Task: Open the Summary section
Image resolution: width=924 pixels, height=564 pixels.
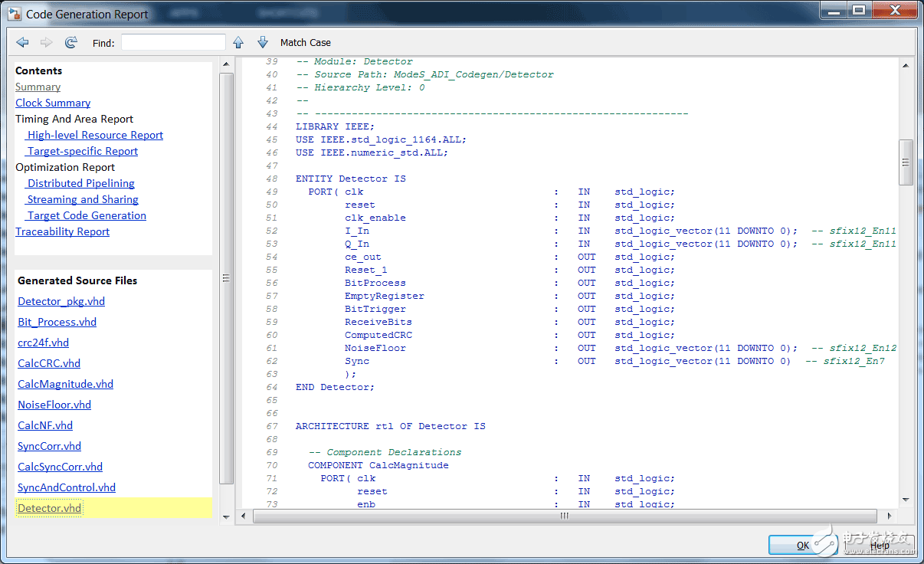Action: point(38,87)
